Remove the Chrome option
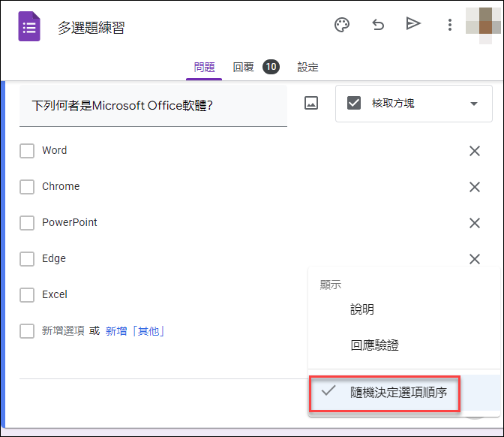Screen dimensions: 504x437 pos(475,187)
